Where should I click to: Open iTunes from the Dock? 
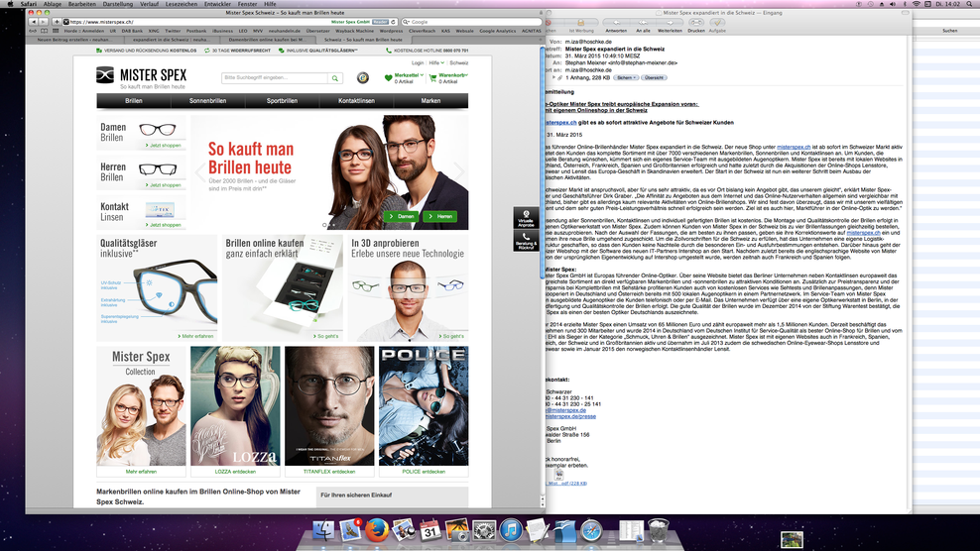click(511, 530)
